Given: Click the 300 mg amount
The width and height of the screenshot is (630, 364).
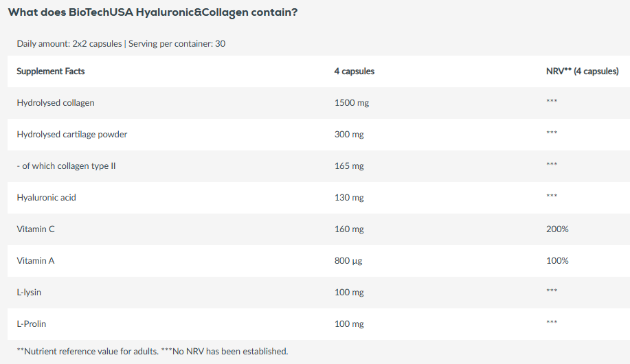Looking at the screenshot, I should tap(348, 135).
